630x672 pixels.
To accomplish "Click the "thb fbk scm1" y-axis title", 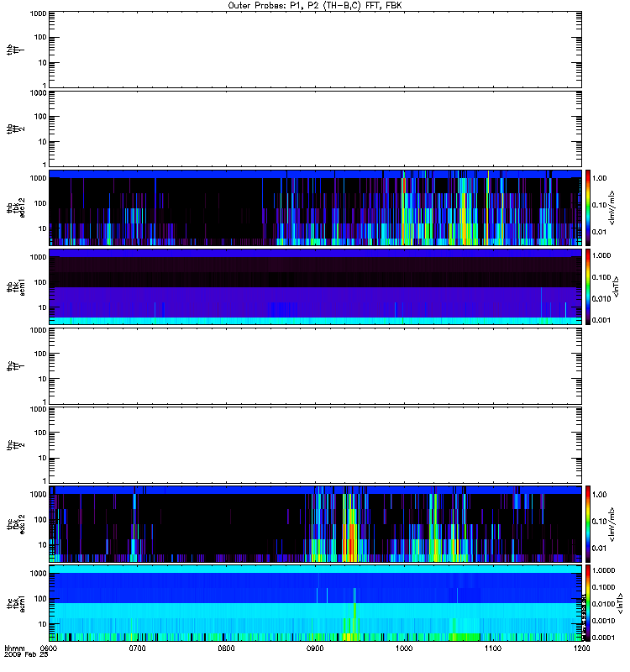I will [16, 287].
